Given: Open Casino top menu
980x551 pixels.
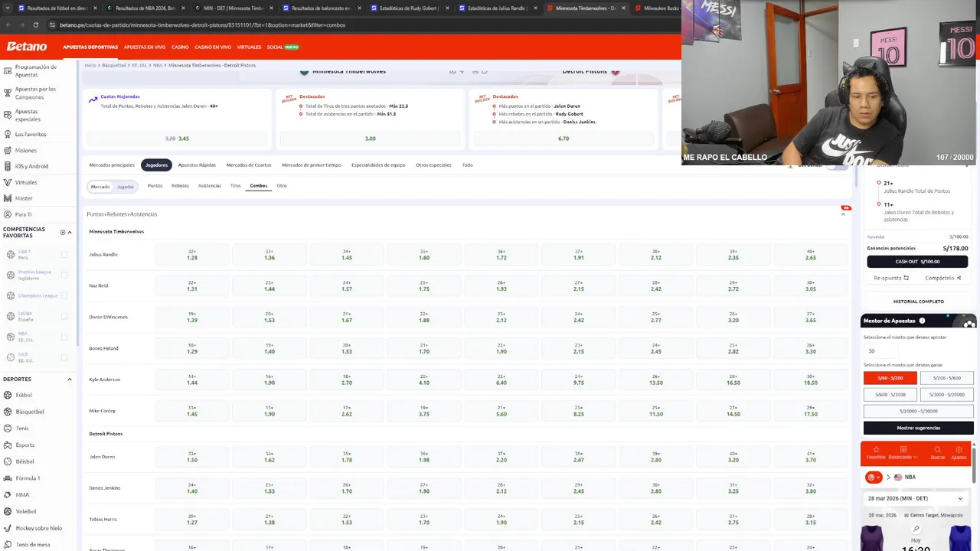Looking at the screenshot, I should (180, 47).
